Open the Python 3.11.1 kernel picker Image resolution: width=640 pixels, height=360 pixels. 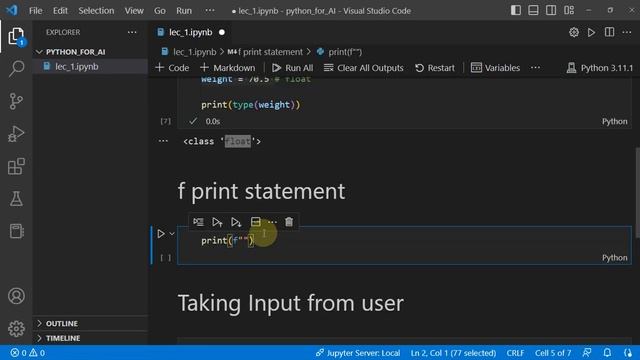click(x=600, y=68)
